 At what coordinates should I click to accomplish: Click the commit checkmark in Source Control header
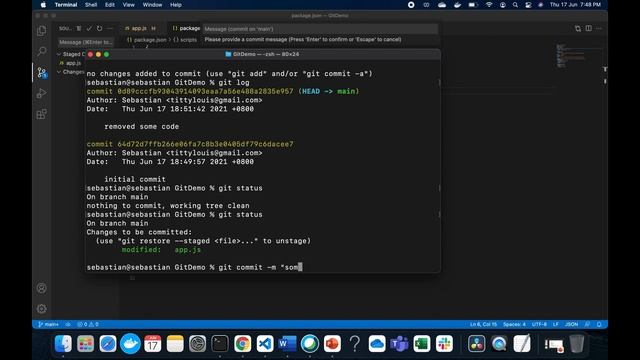click(x=89, y=29)
